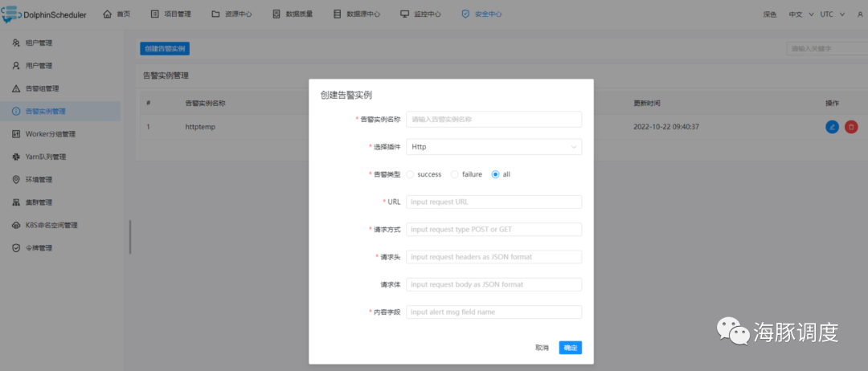Click the 创建告警实例 blue button

tap(165, 49)
